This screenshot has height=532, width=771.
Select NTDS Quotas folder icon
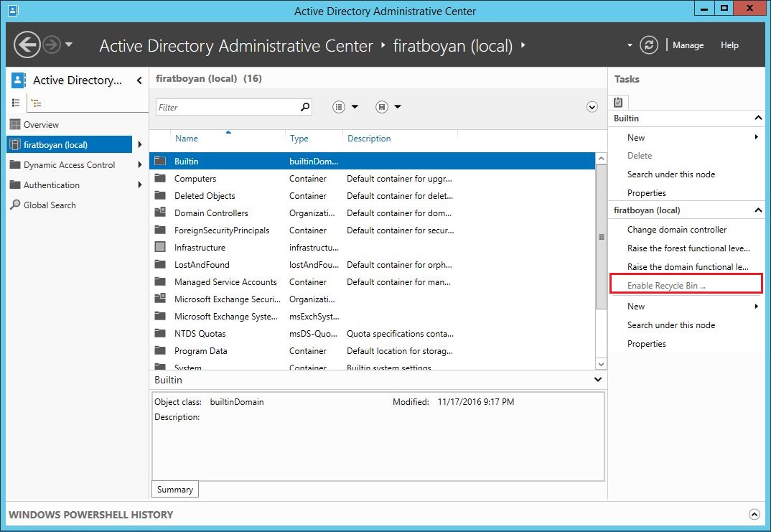coord(160,333)
